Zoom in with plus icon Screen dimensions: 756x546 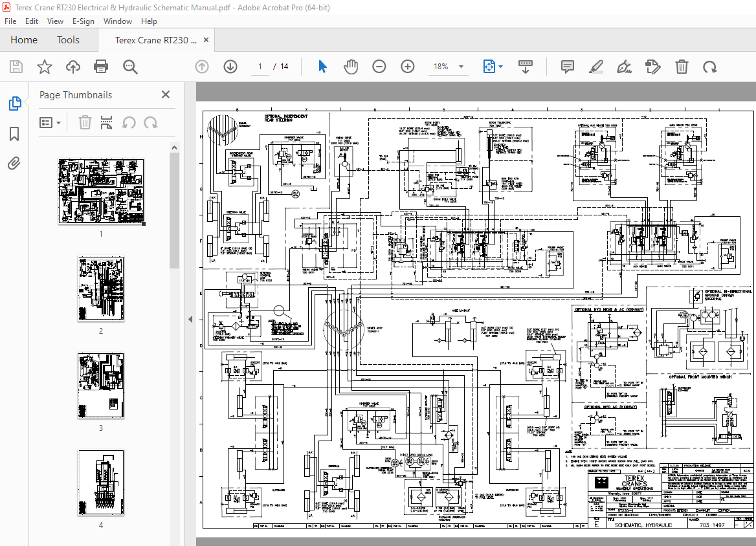pos(408,67)
